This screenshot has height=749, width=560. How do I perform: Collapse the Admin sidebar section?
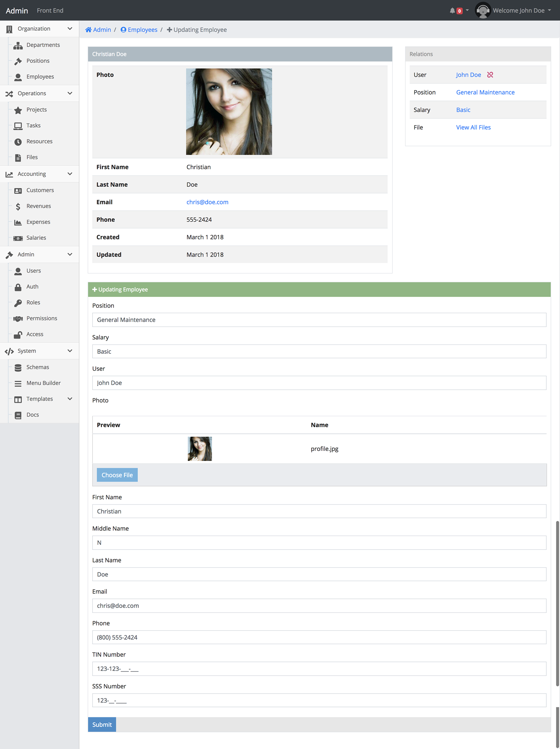70,255
